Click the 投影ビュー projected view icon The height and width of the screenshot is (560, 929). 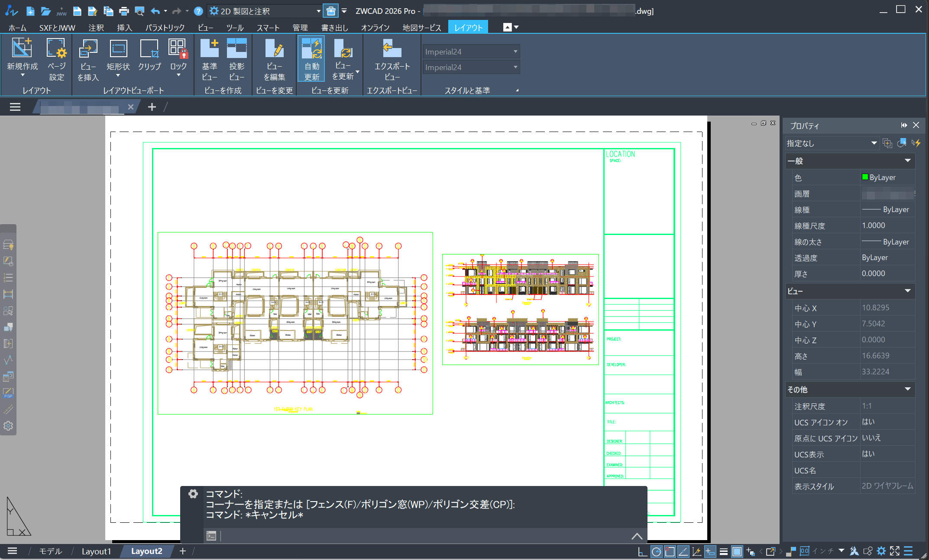pyautogui.click(x=237, y=48)
